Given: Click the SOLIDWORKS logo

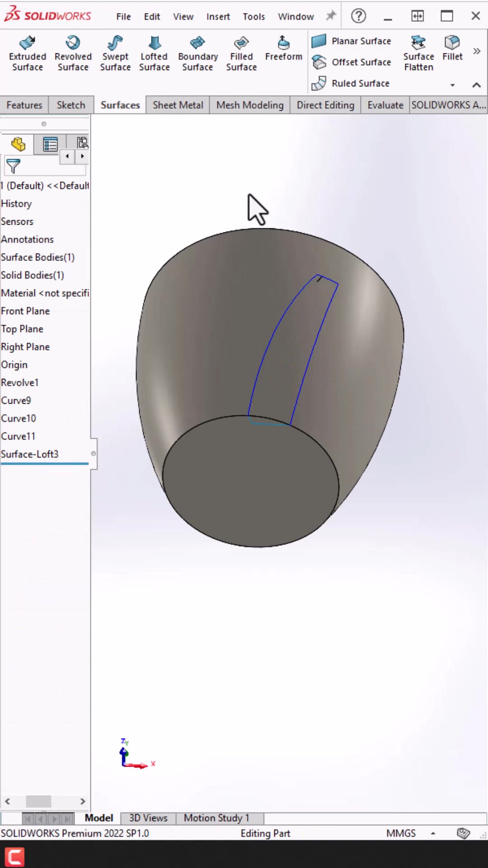Looking at the screenshot, I should (47, 14).
